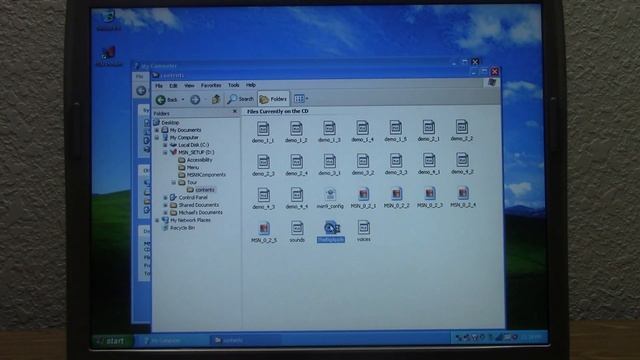The height and width of the screenshot is (360, 640).
Task: Select the demo_1_3 file icon
Action: (x=329, y=128)
